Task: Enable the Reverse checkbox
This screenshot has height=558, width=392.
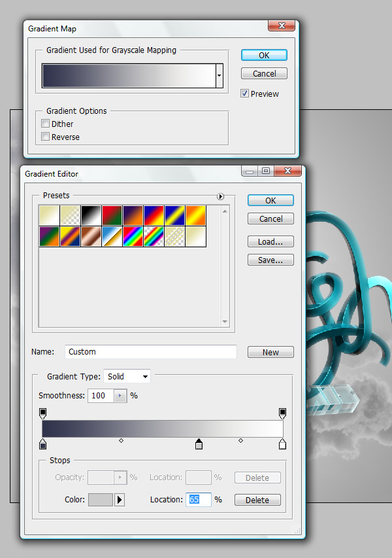Action: [x=45, y=137]
